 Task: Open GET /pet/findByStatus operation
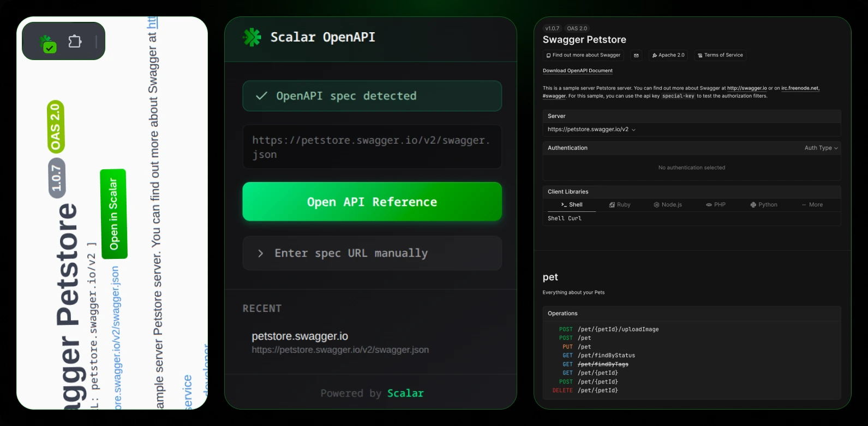pyautogui.click(x=598, y=356)
